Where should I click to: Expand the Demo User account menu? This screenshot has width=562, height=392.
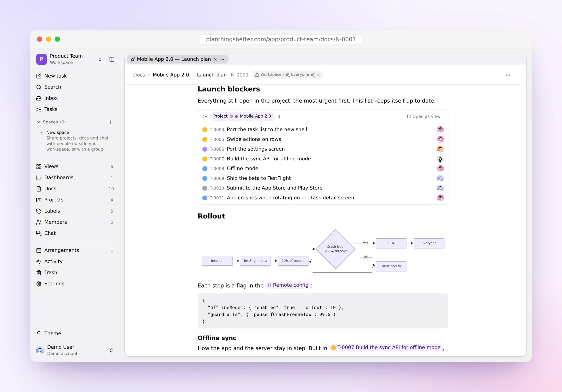pyautogui.click(x=76, y=350)
